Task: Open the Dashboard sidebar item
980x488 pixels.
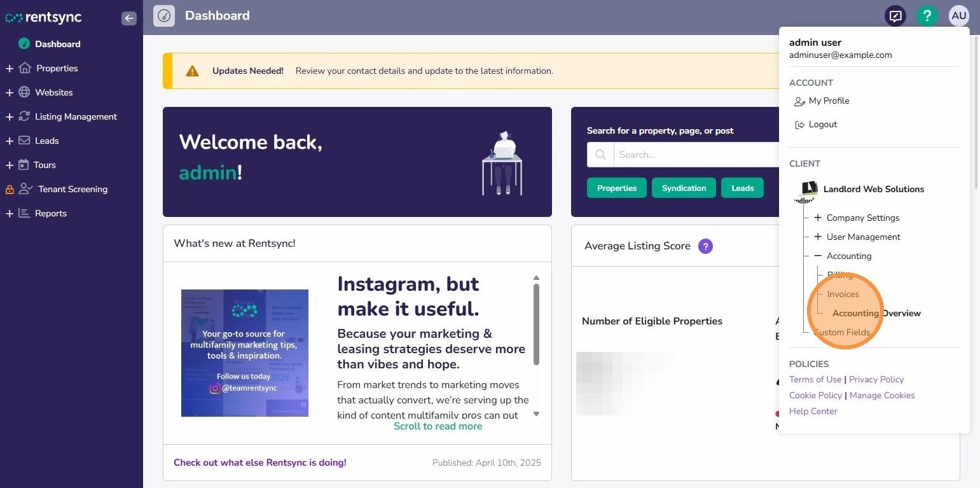Action: tap(58, 44)
